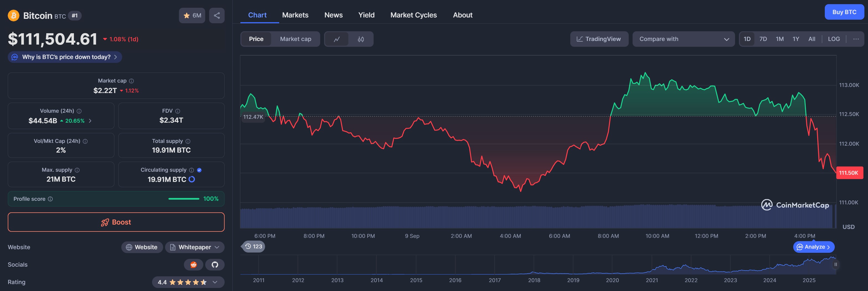Click the share icon next to watchlist star
This screenshot has width=868, height=291.
pos(217,16)
